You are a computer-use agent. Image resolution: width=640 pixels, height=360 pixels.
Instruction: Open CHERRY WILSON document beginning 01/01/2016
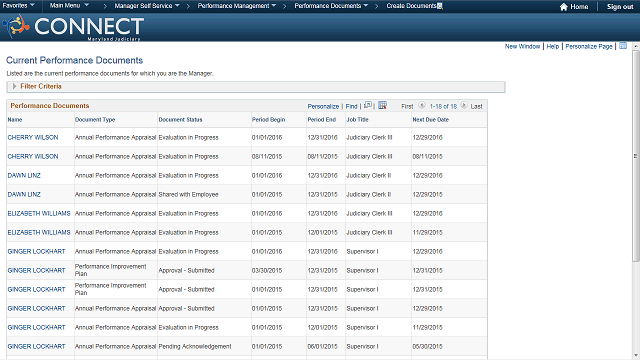coord(33,138)
